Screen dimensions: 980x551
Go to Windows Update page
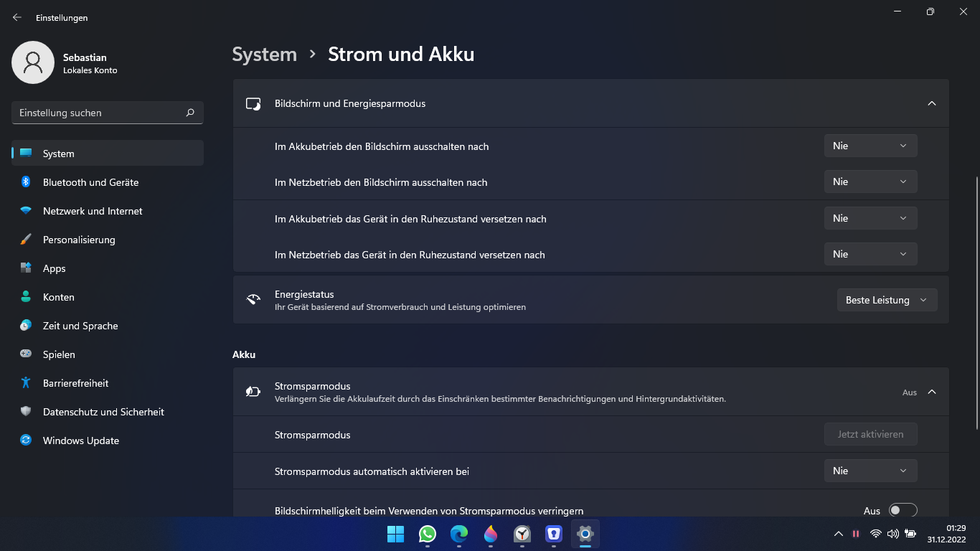pos(108,441)
